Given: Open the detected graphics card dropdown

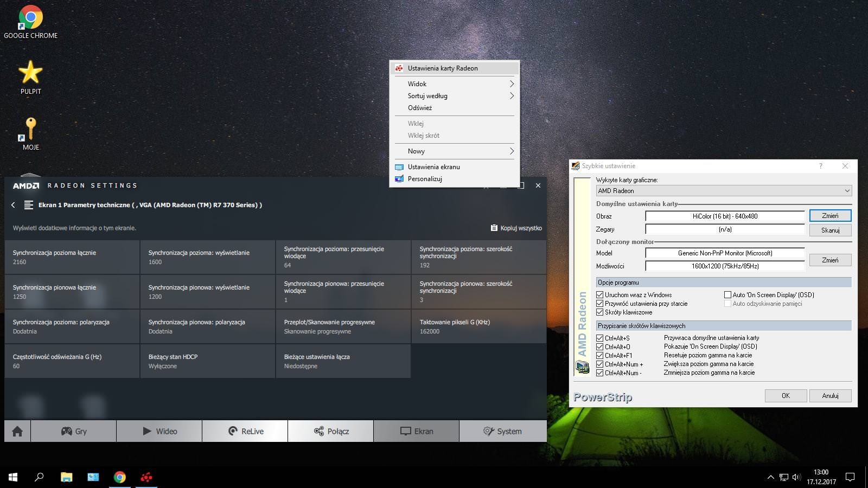Looking at the screenshot, I should click(x=724, y=191).
